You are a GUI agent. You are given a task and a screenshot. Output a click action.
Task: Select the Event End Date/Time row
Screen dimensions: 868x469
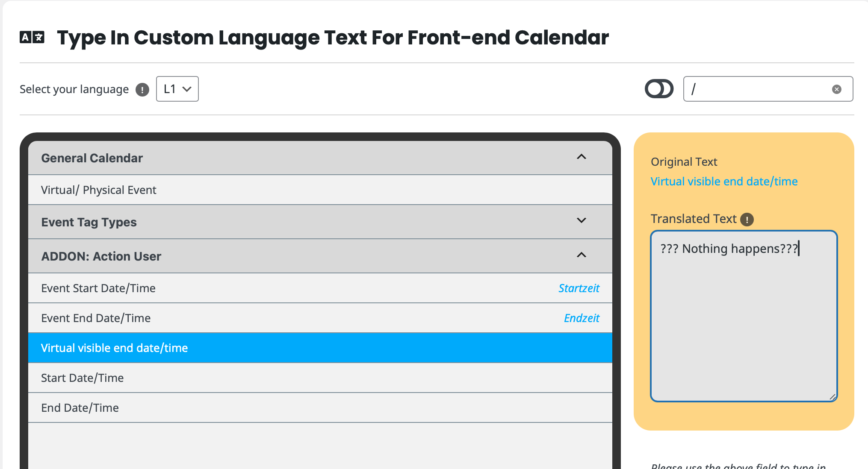pyautogui.click(x=320, y=318)
